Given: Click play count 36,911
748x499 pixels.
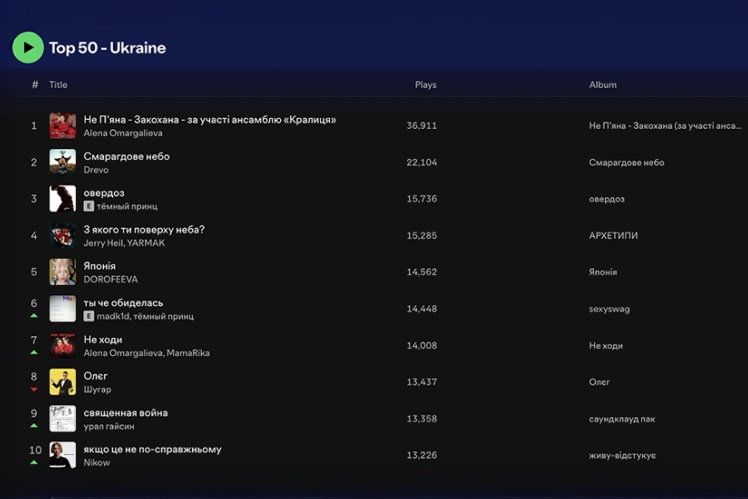Looking at the screenshot, I should coord(422,125).
